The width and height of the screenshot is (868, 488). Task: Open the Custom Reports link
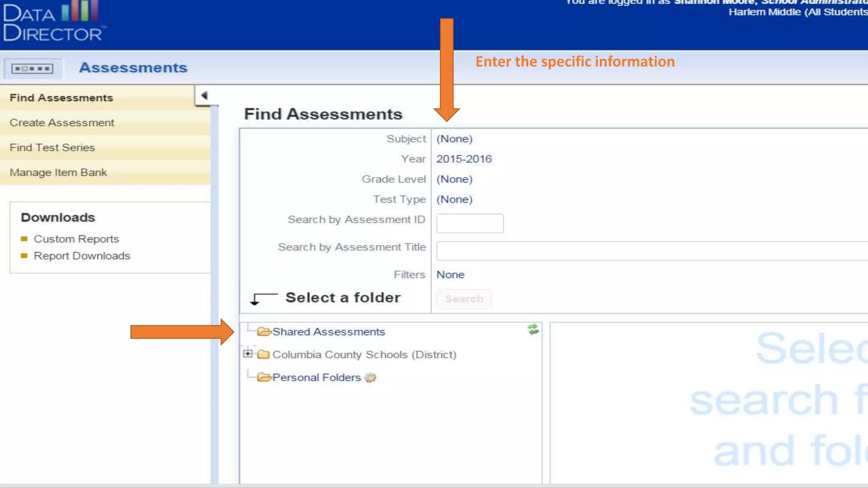pos(76,239)
